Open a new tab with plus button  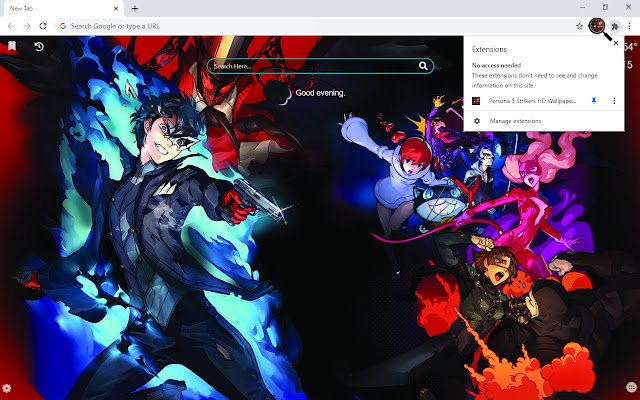(135, 8)
